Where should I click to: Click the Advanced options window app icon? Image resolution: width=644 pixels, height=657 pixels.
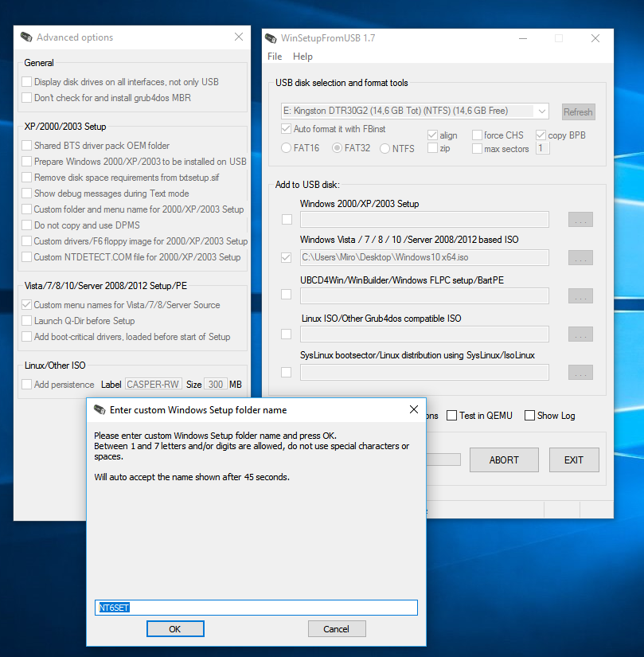26,37
